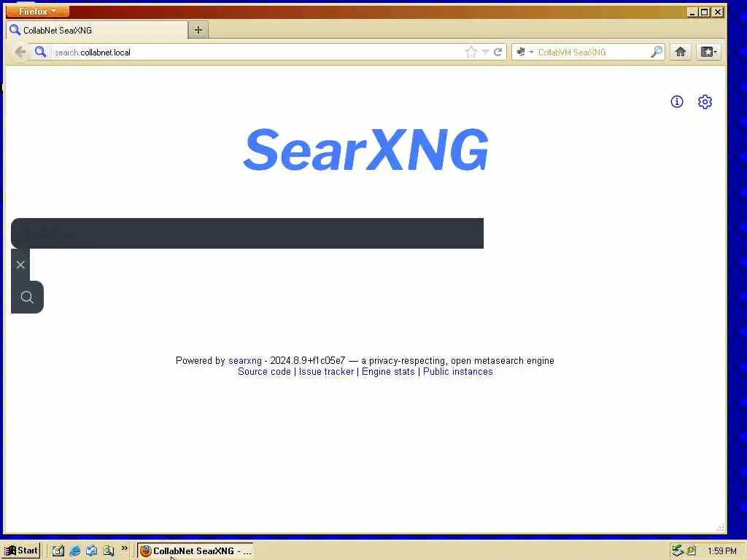Go to the home page via house icon
This screenshot has width=747, height=560.
681,52
